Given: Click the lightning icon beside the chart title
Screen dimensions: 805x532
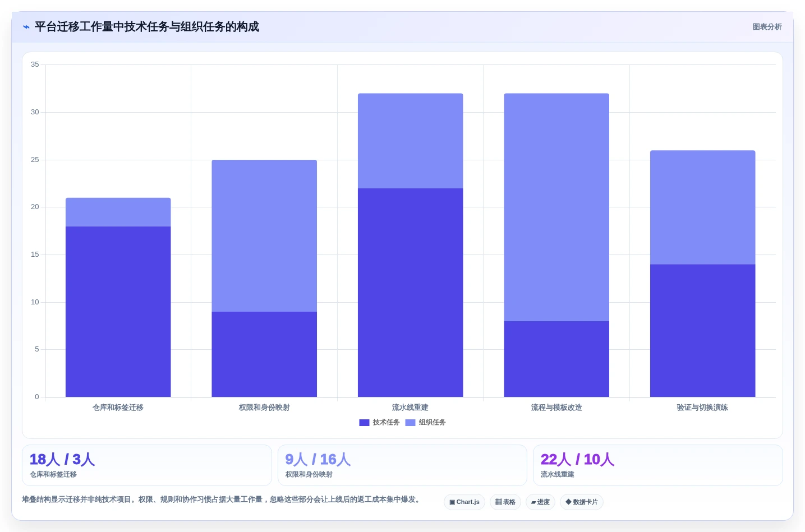Looking at the screenshot, I should pyautogui.click(x=26, y=27).
